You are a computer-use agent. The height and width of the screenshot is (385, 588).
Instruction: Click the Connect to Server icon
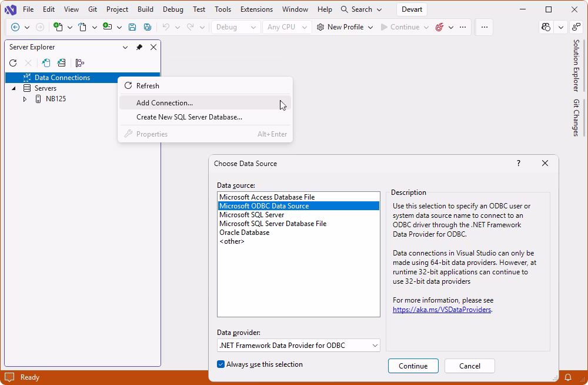point(62,63)
